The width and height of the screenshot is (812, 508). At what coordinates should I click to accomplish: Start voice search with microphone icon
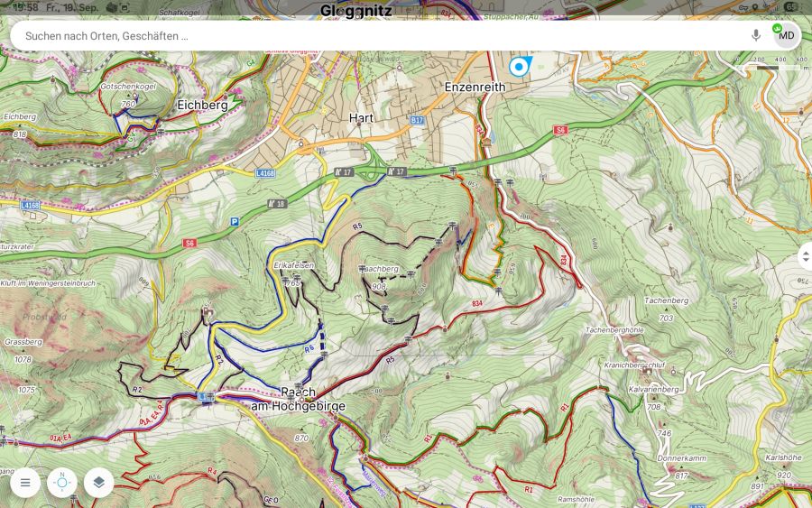click(x=756, y=35)
